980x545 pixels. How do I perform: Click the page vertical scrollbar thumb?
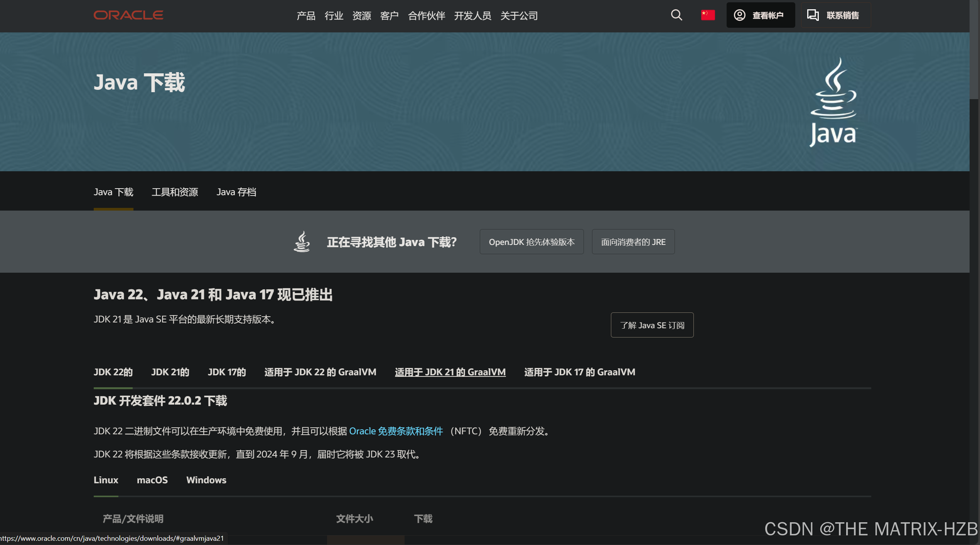coord(975,50)
